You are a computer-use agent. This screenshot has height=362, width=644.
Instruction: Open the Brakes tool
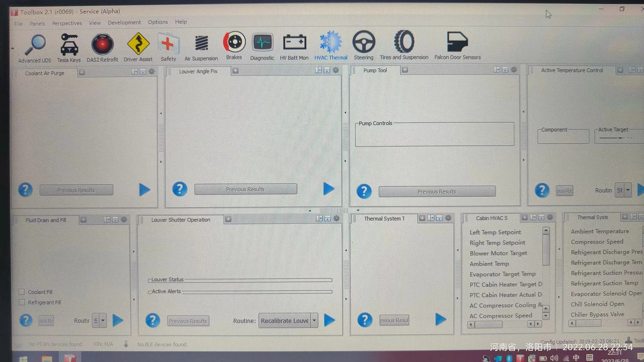tap(234, 45)
